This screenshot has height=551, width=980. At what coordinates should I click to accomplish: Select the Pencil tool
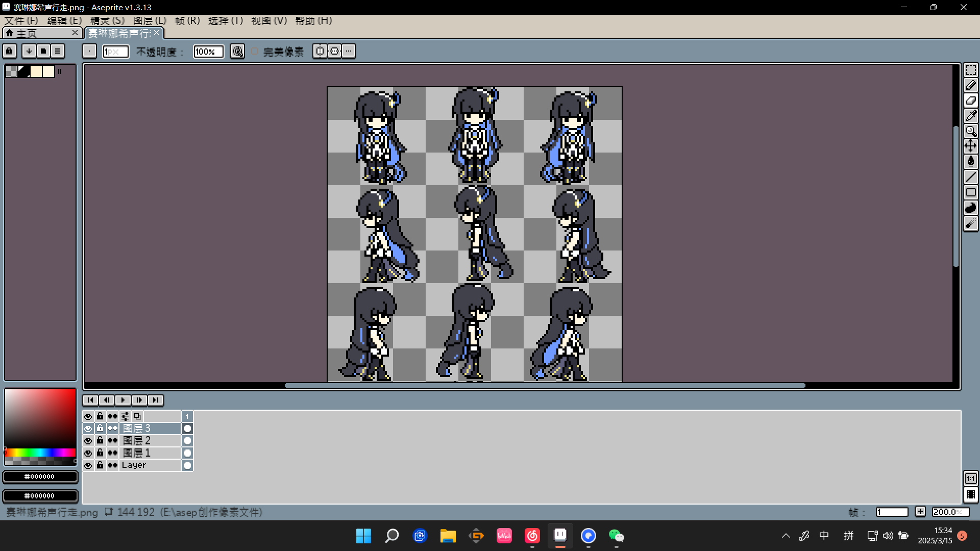point(970,85)
